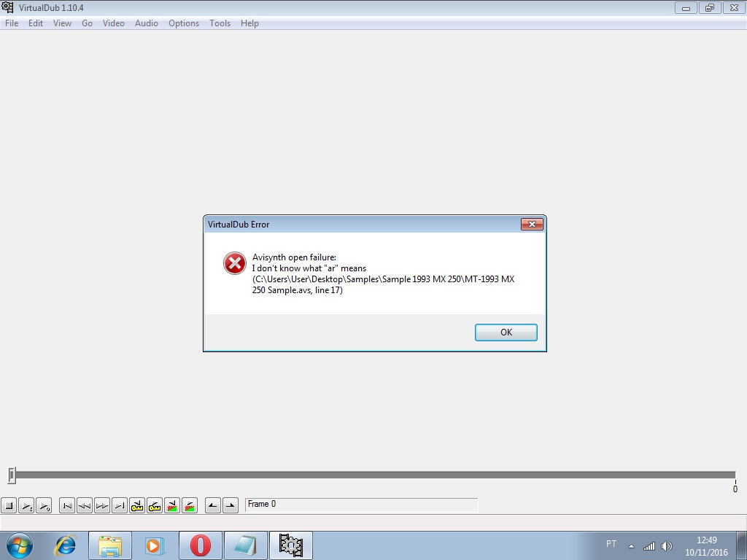Mark out: set the selection end
Viewport: 747px width, 560px height.
(x=231, y=505)
